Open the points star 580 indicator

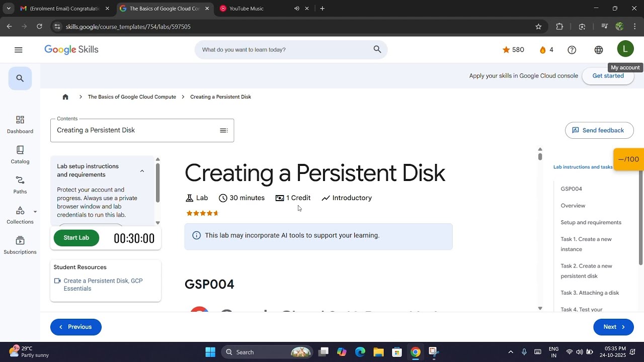click(513, 50)
